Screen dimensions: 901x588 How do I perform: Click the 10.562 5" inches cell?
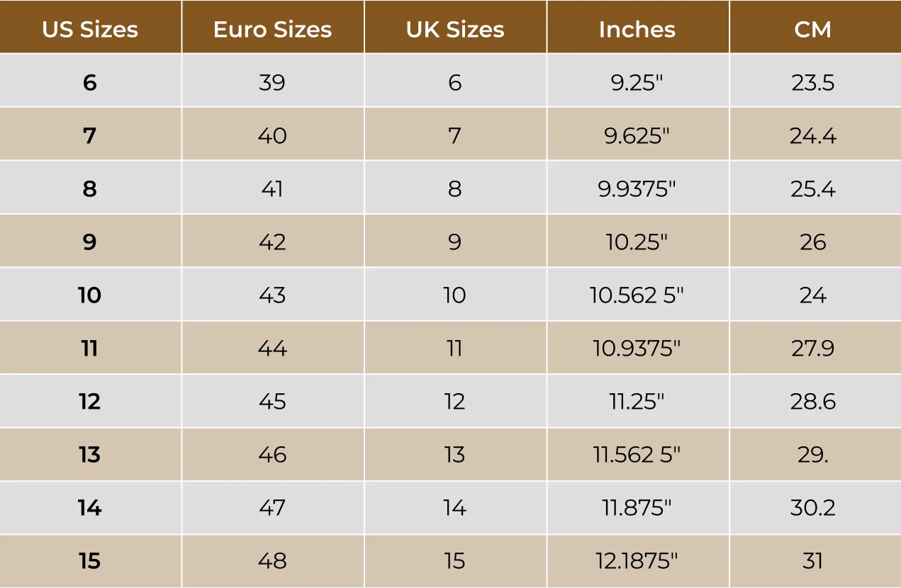coord(637,295)
